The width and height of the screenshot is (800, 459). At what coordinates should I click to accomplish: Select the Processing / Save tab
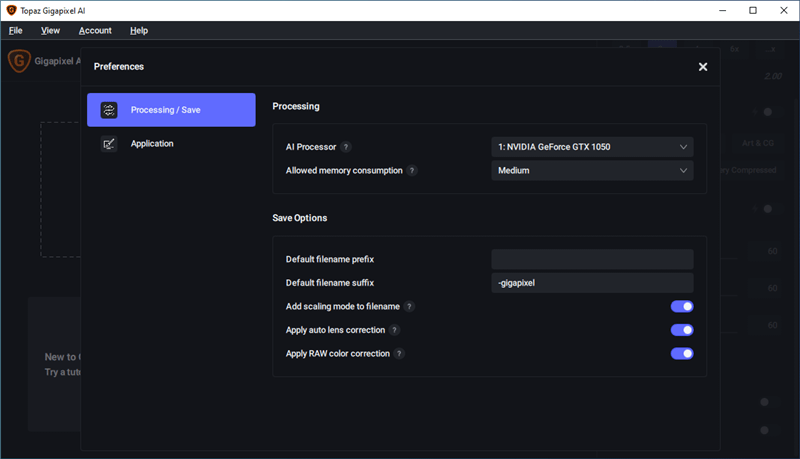171,110
